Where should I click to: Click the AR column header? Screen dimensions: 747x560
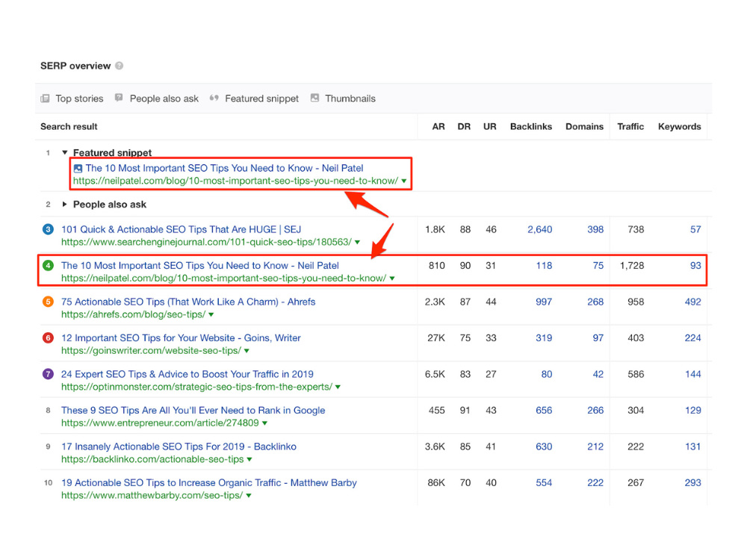438,127
